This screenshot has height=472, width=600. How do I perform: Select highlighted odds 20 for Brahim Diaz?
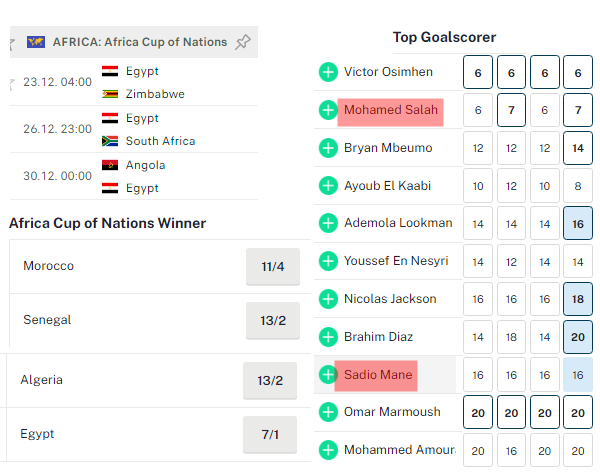[x=577, y=337]
